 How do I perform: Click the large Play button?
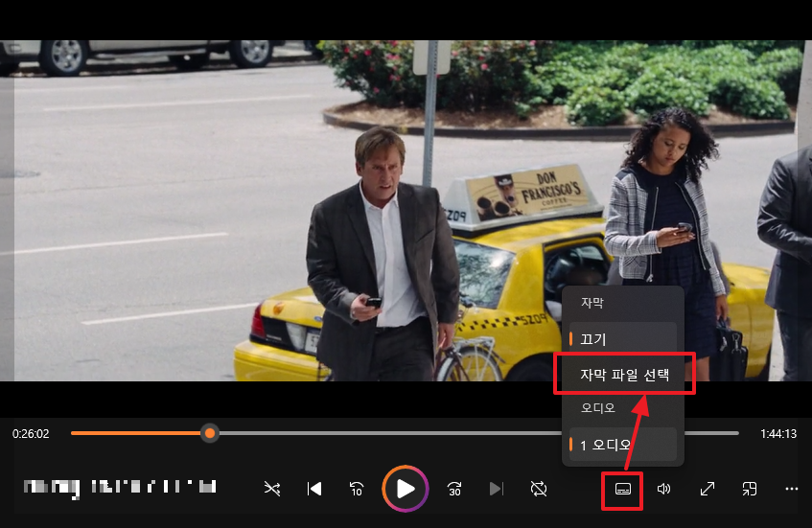pos(406,489)
